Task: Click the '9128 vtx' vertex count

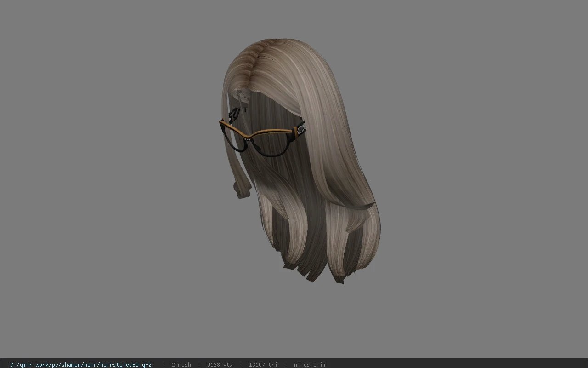Action: click(x=220, y=365)
